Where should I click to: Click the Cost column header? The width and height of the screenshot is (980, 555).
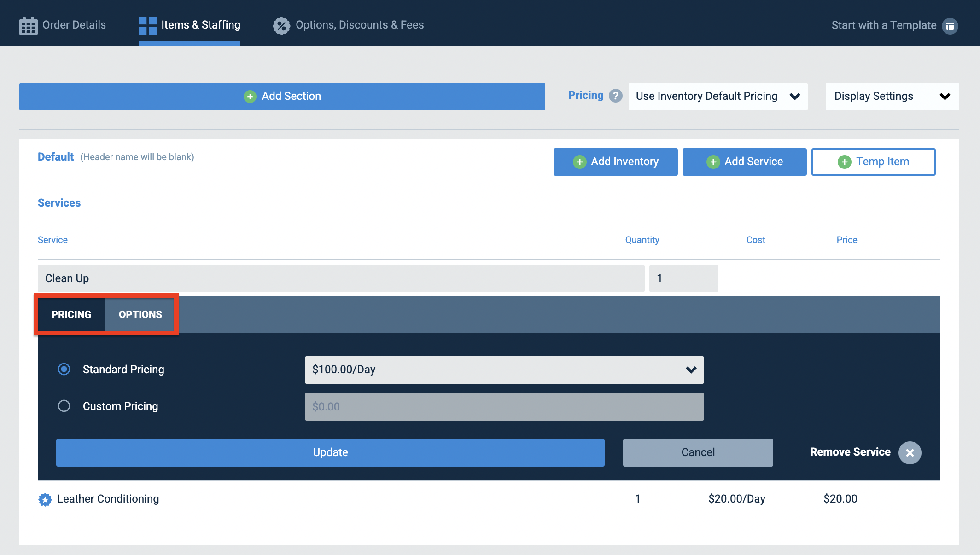756,240
